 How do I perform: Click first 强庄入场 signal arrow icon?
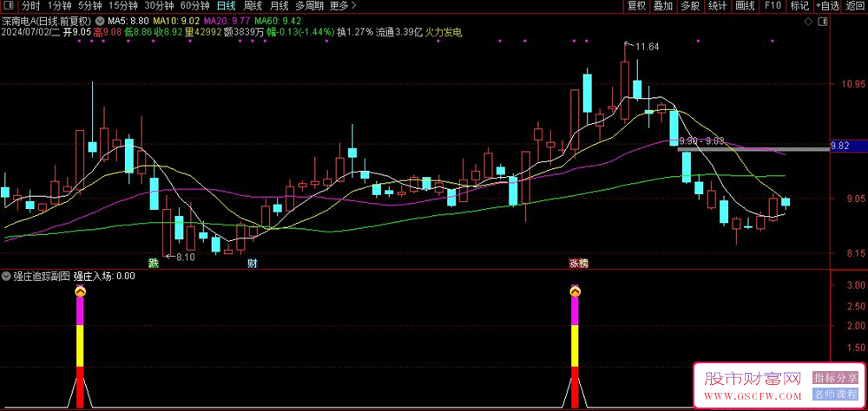(80, 291)
